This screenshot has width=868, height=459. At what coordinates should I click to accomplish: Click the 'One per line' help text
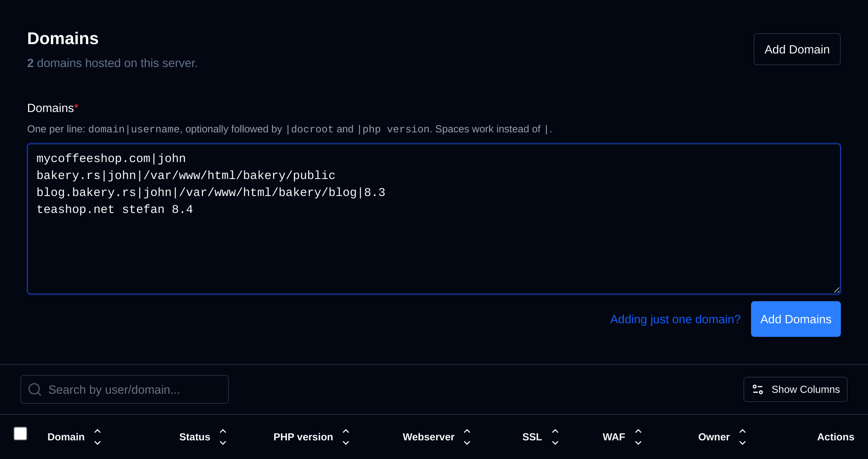tap(289, 129)
